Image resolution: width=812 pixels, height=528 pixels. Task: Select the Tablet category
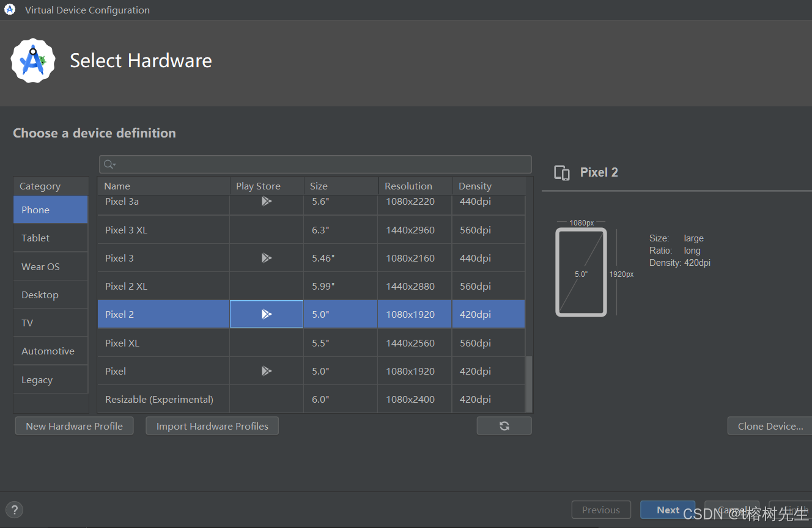point(51,238)
